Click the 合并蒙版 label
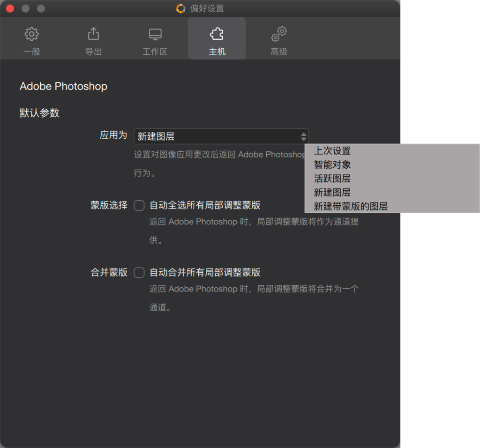 click(109, 272)
